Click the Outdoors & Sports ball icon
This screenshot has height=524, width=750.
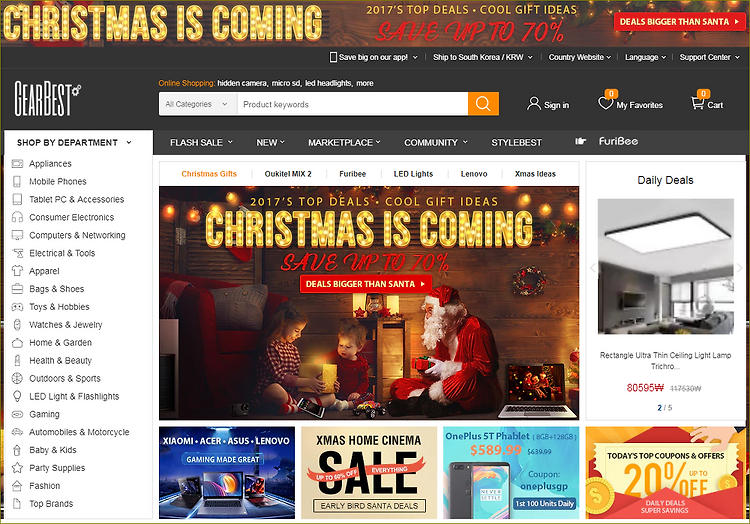(17, 379)
